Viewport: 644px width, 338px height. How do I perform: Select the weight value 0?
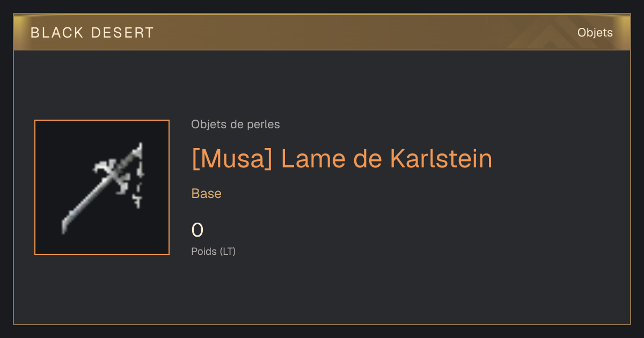pyautogui.click(x=197, y=230)
